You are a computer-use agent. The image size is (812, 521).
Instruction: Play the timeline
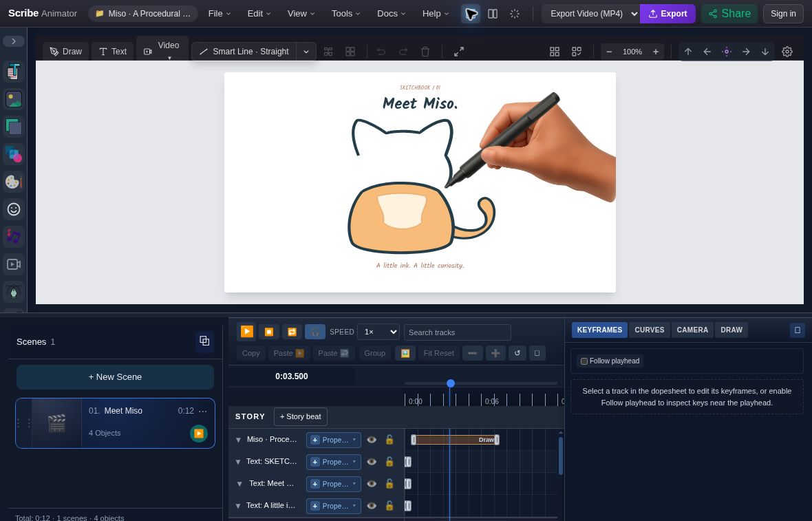(x=247, y=332)
